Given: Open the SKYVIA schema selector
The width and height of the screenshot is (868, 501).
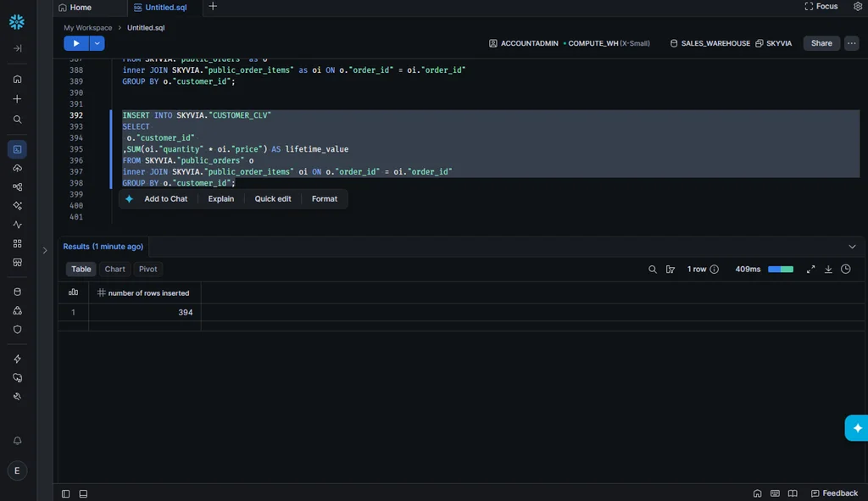Looking at the screenshot, I should pos(773,43).
